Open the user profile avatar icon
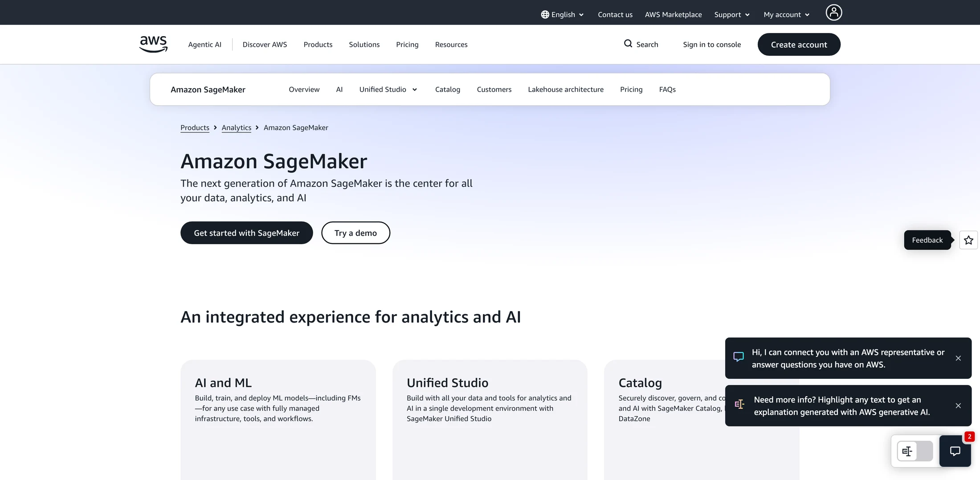This screenshot has height=480, width=980. coord(833,12)
